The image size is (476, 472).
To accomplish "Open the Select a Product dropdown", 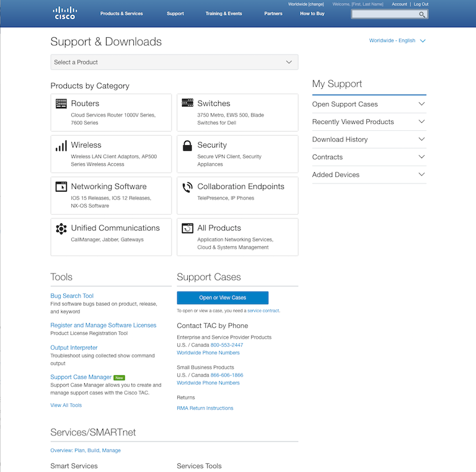I will point(174,62).
